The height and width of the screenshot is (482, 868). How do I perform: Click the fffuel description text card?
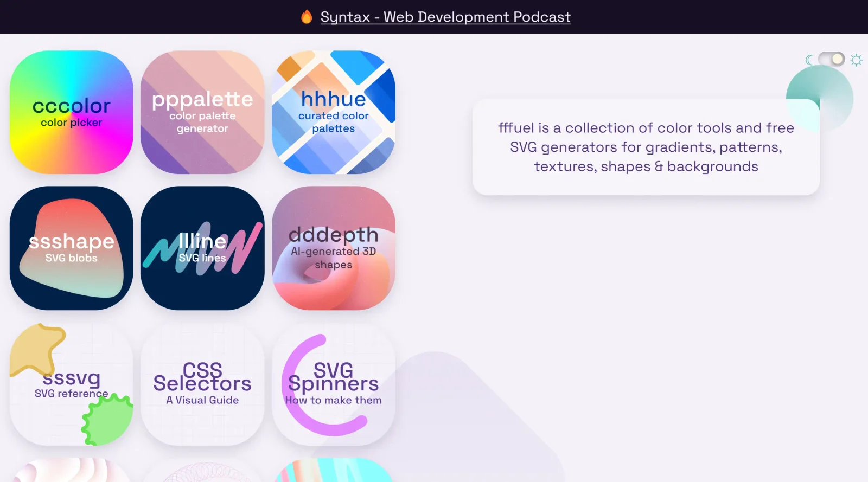point(646,147)
